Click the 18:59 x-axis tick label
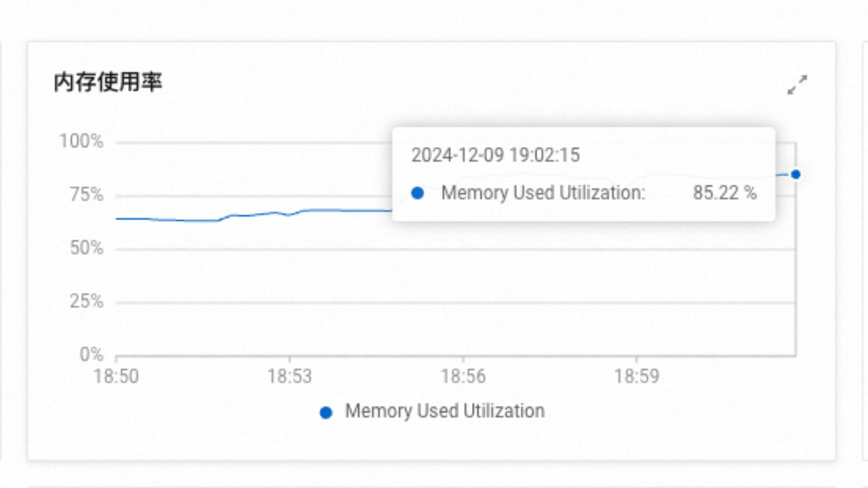 637,376
